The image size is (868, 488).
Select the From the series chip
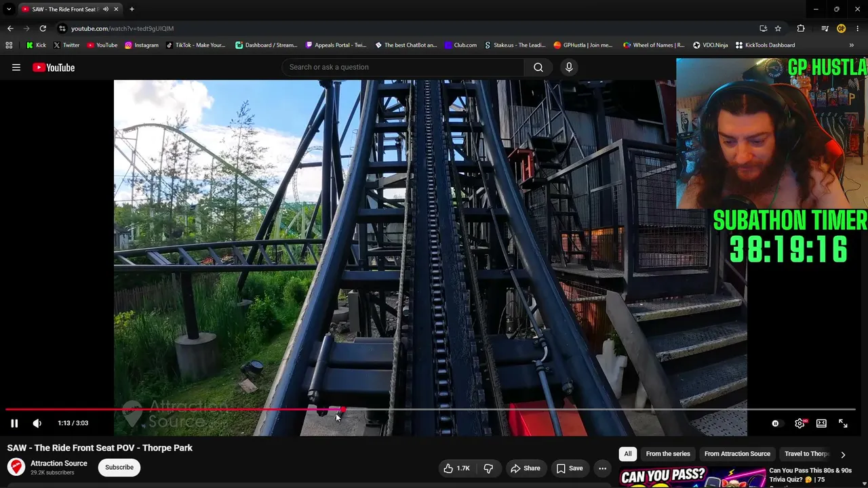tap(668, 454)
